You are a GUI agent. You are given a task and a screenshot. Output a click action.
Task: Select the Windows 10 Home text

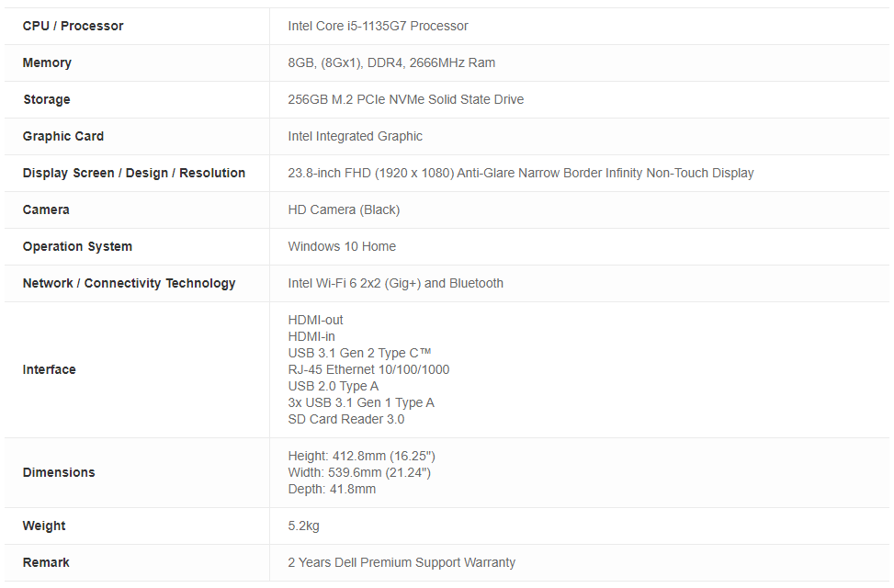pos(342,246)
